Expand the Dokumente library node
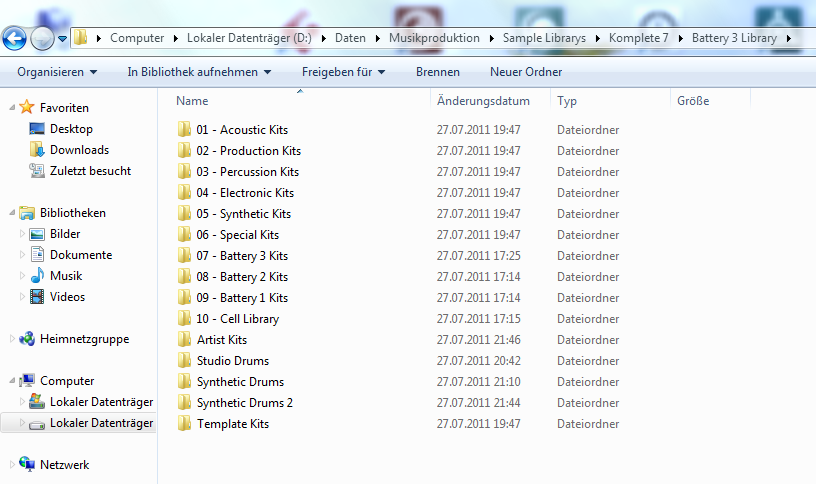The height and width of the screenshot is (484, 816). 22,254
